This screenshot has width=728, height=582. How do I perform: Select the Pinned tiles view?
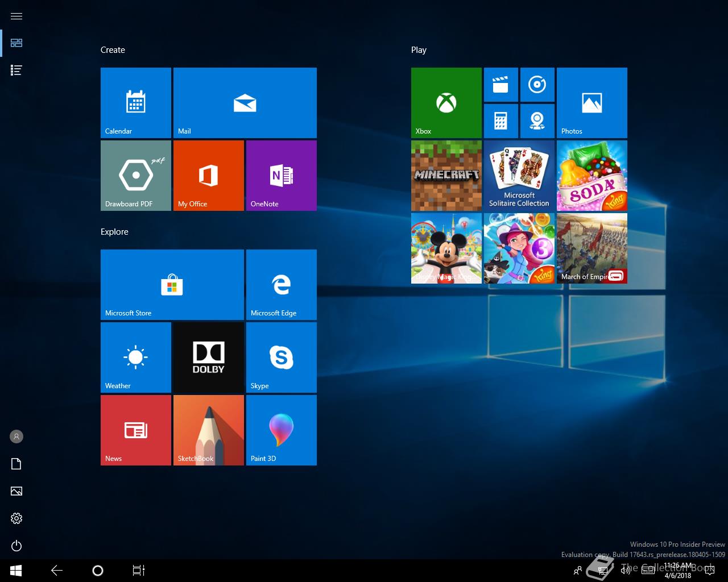[x=16, y=43]
